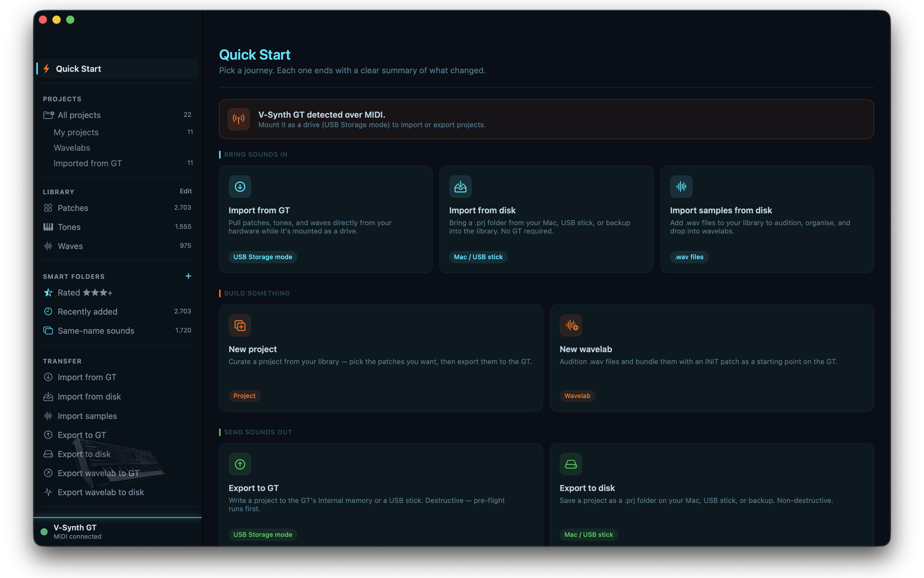Click the All projects folder icon
The height and width of the screenshot is (578, 924).
(48, 115)
